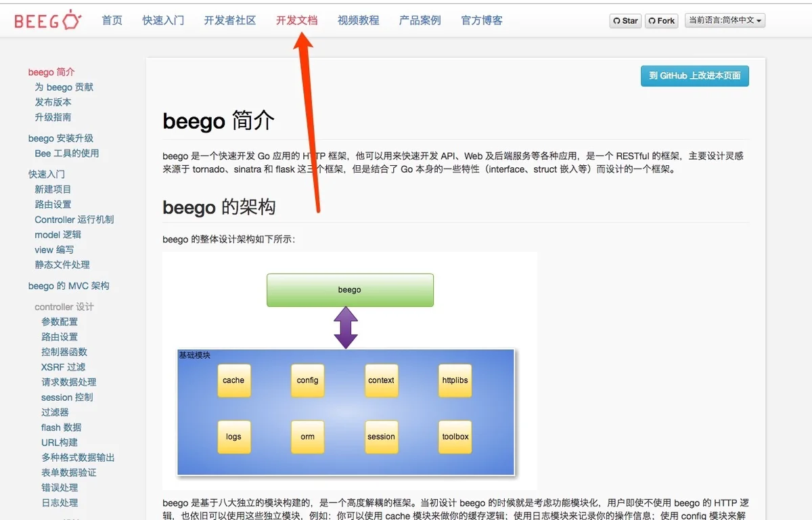Open 参数配置 sidebar link
The image size is (812, 520).
(60, 322)
